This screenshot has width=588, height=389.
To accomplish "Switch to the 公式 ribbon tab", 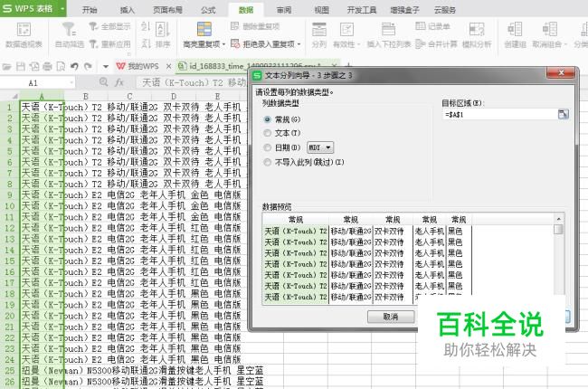I will coord(208,10).
